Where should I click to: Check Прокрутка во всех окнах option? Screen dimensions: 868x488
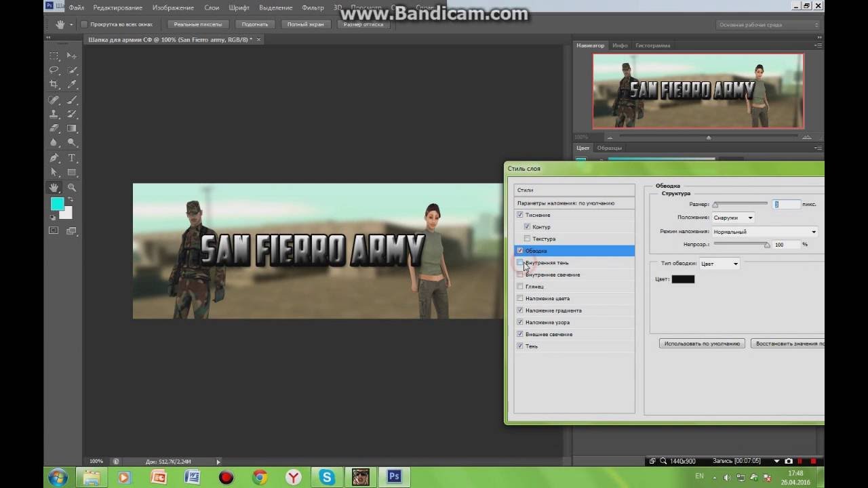tap(84, 24)
